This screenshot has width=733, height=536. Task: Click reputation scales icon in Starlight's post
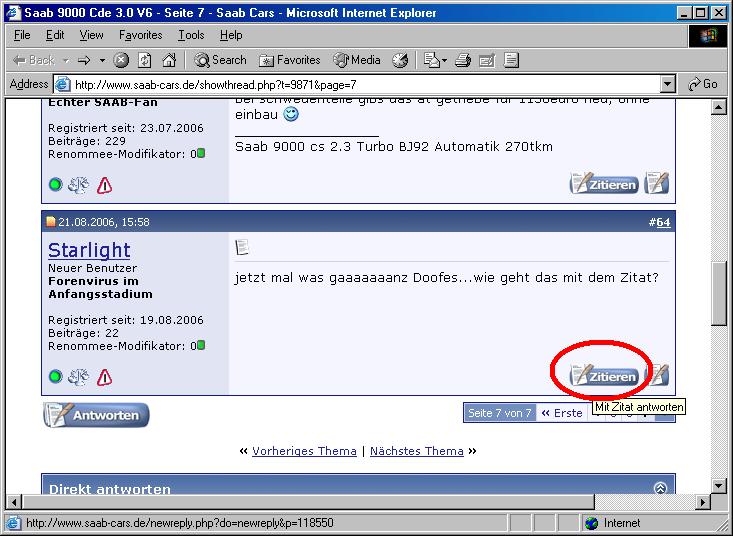tap(79, 377)
